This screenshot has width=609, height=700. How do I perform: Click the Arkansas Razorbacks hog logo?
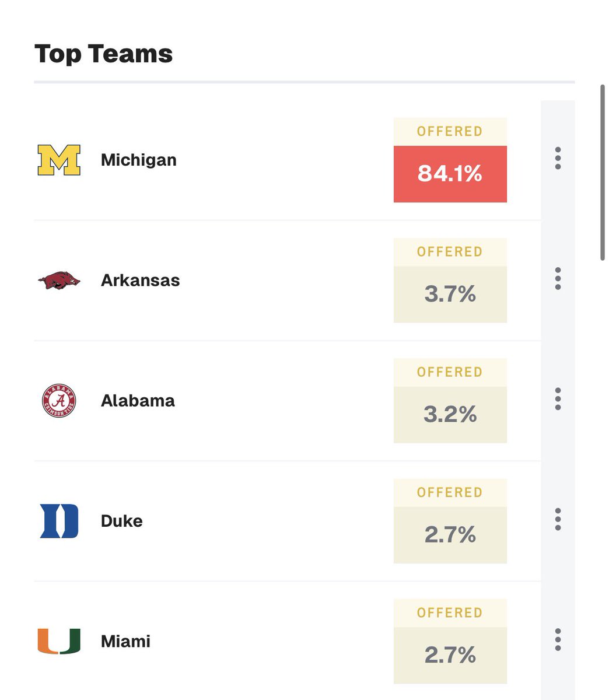point(59,281)
